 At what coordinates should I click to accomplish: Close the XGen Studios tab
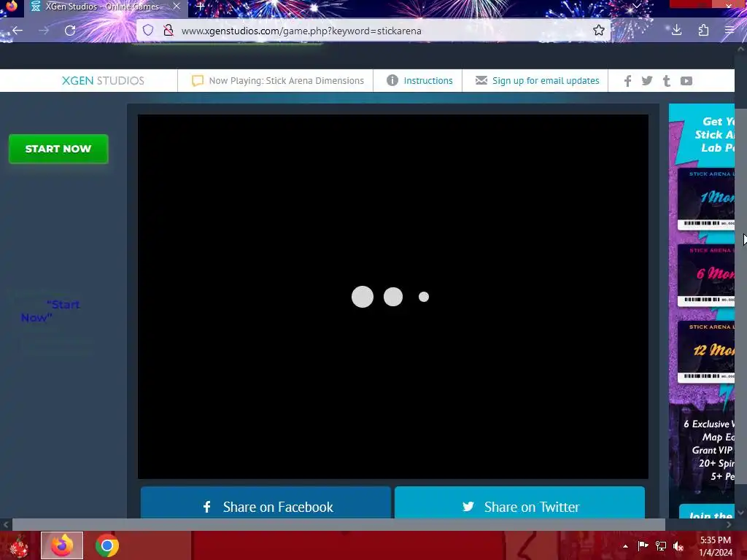point(177,7)
